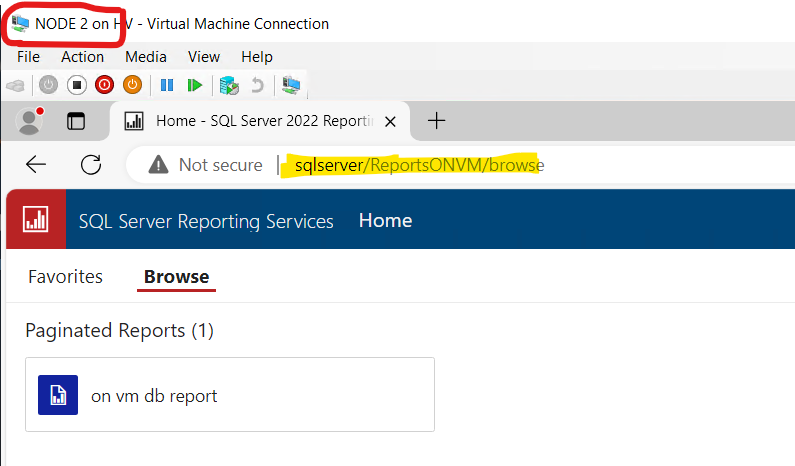Switch to the Favorites tab
795x466 pixels.
[65, 277]
